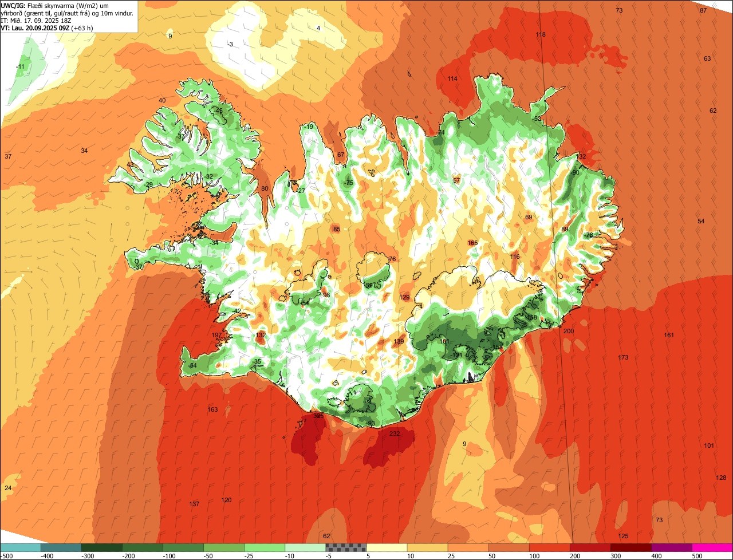Image resolution: width=733 pixels, height=560 pixels.
Task: Click the '80' value in the western fjord
Action: click(x=265, y=188)
